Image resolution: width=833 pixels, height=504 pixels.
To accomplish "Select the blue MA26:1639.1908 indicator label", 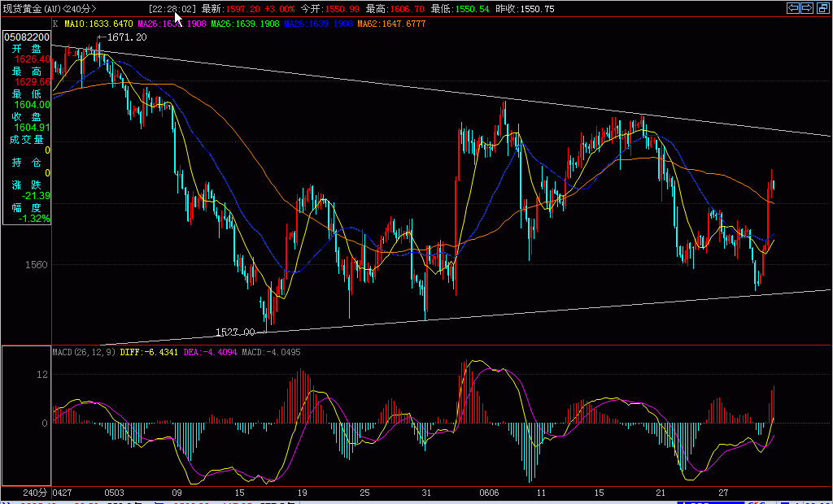I will 319,24.
